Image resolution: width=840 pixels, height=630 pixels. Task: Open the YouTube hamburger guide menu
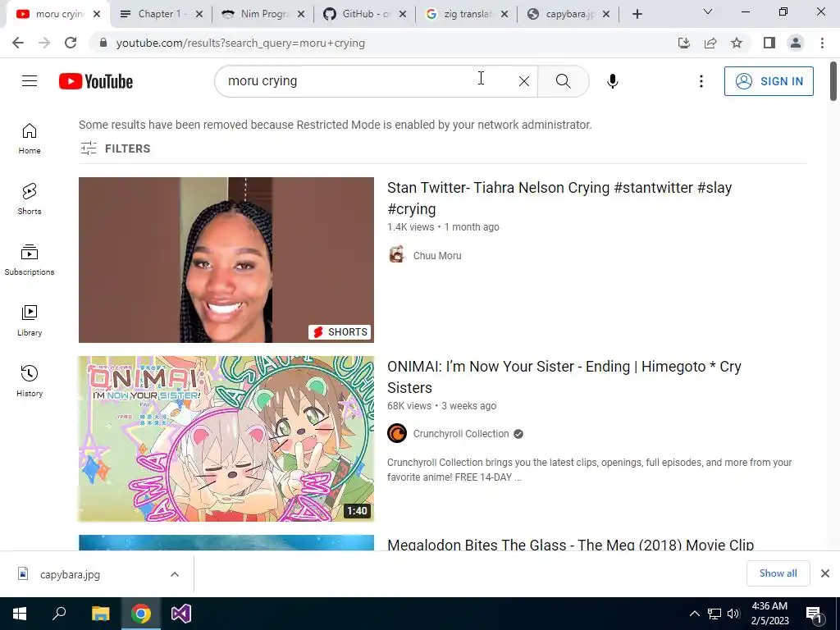click(x=30, y=81)
